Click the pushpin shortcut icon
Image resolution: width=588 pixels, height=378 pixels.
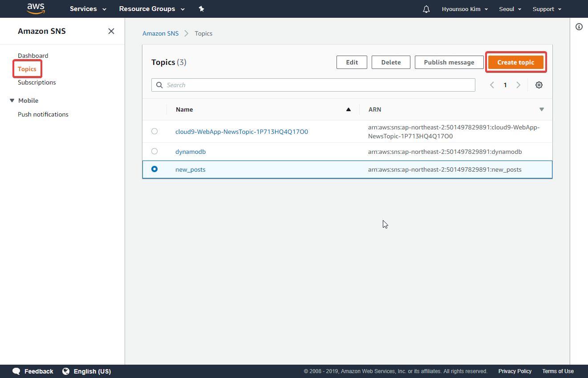point(201,9)
